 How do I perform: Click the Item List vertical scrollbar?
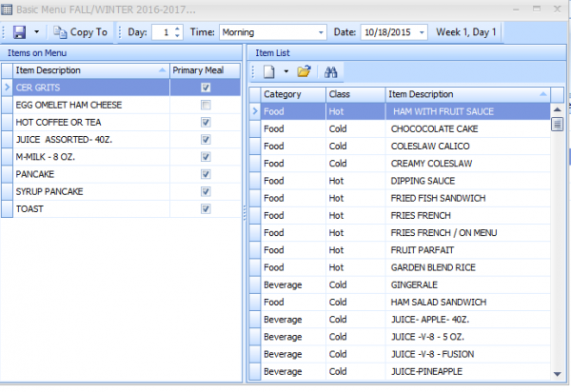(x=557, y=238)
